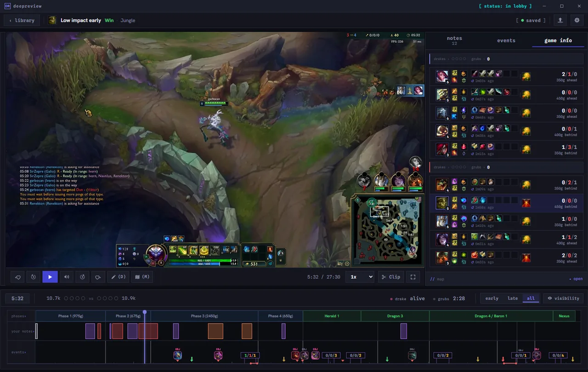Click the objective icon in Dragon 3 events
This screenshot has width=588, height=372.
coord(412,355)
